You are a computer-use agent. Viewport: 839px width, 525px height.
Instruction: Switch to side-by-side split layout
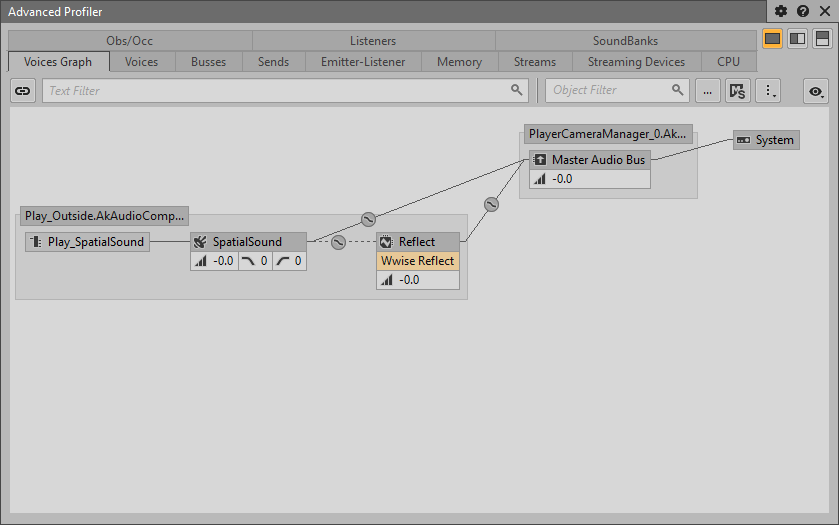pyautogui.click(x=797, y=38)
